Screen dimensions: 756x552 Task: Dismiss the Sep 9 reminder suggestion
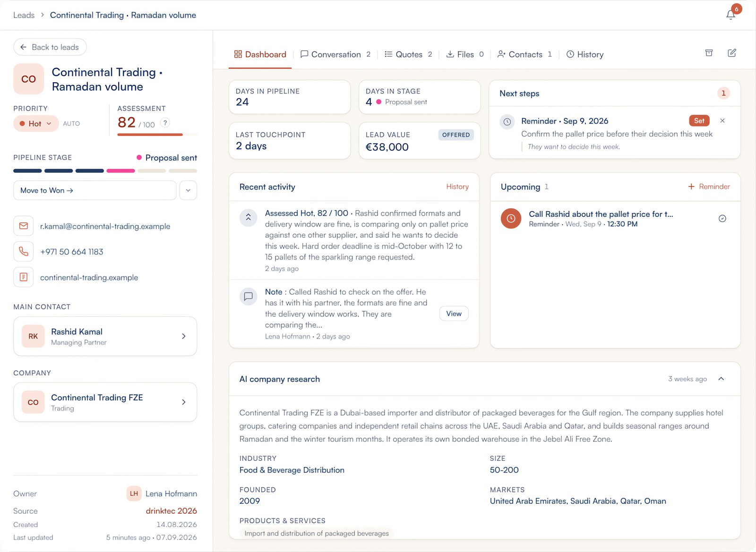722,121
